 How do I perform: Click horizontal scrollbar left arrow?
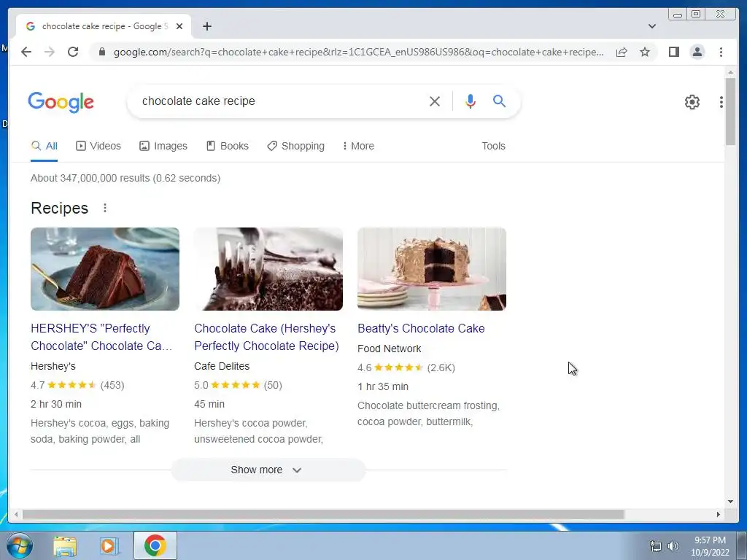[16, 514]
